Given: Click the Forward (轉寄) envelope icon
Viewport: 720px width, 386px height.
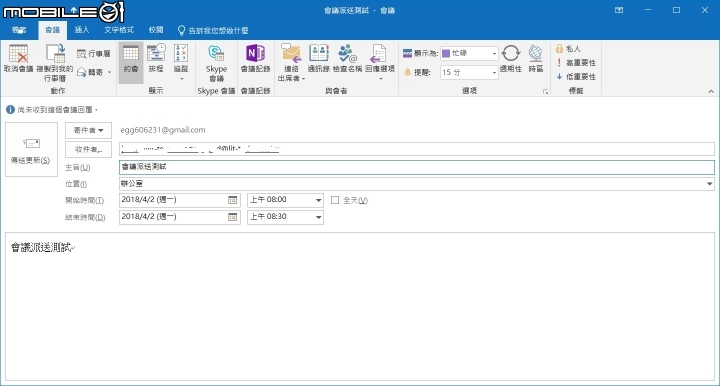Looking at the screenshot, I should [x=82, y=73].
